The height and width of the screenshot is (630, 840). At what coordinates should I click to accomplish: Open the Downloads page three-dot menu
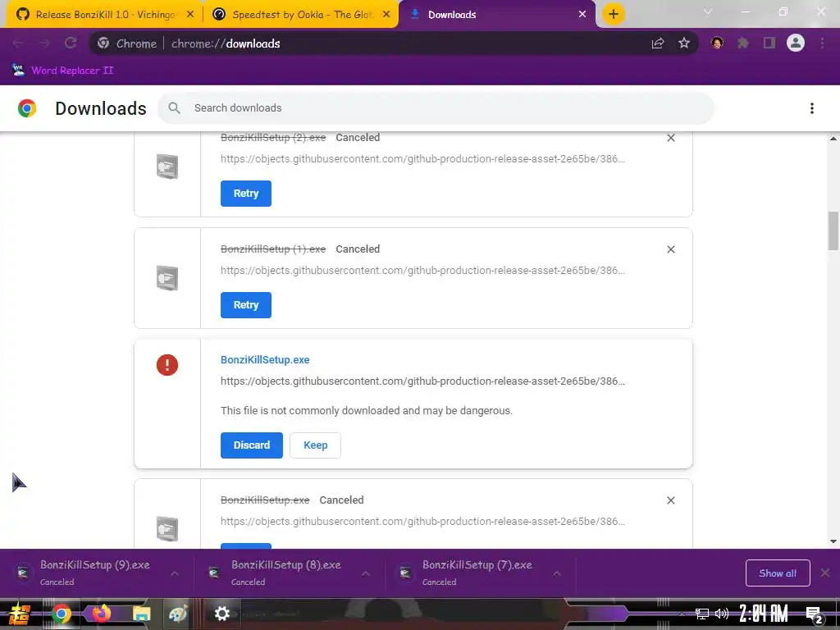click(x=812, y=108)
